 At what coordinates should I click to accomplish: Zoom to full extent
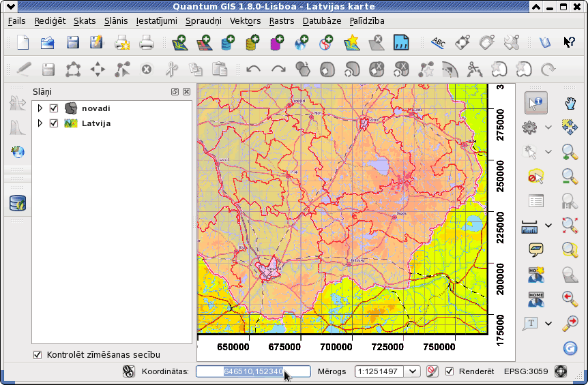click(x=570, y=225)
